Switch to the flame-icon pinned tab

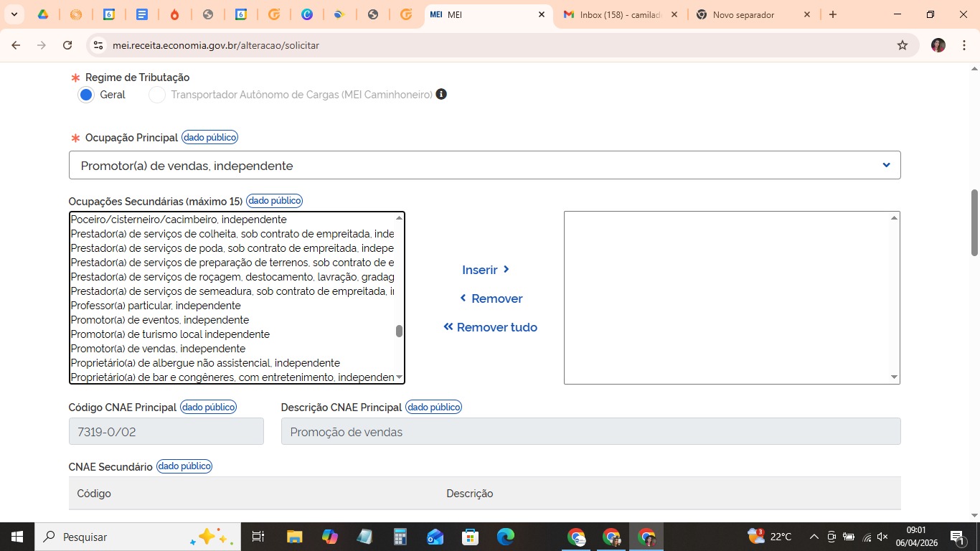[x=175, y=14]
